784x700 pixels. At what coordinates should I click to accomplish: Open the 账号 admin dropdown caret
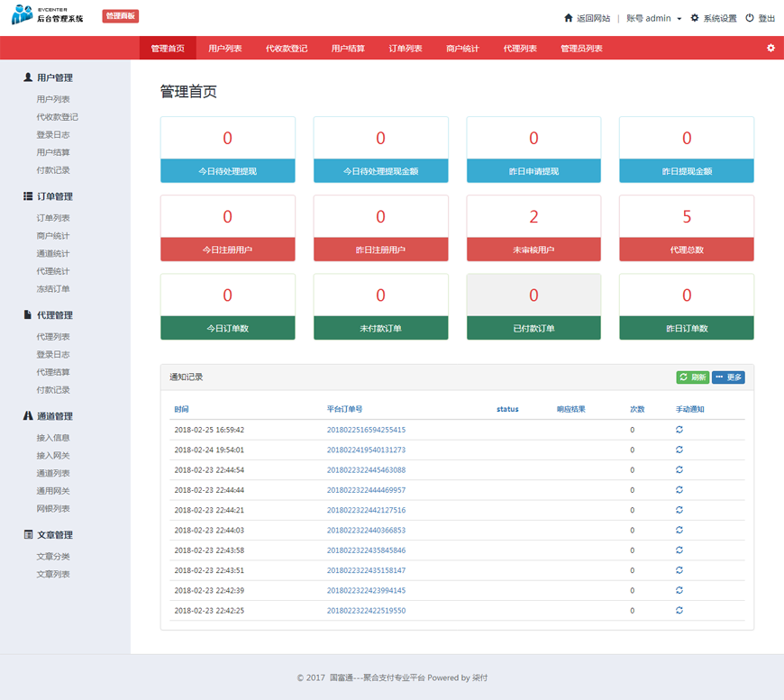pyautogui.click(x=679, y=19)
